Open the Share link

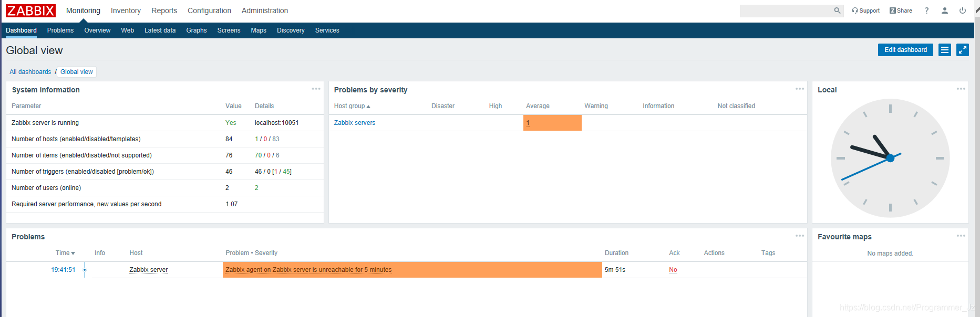click(x=901, y=10)
